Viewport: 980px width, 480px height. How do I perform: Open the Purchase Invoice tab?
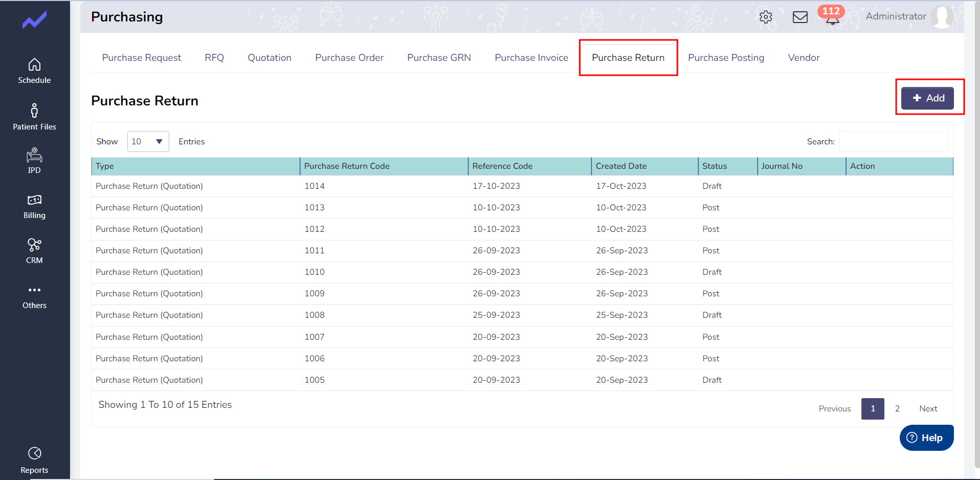pyautogui.click(x=531, y=58)
